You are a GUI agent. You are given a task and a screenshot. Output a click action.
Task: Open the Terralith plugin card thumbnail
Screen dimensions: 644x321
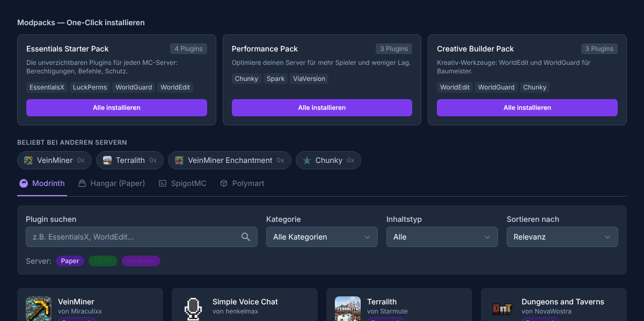point(348,309)
